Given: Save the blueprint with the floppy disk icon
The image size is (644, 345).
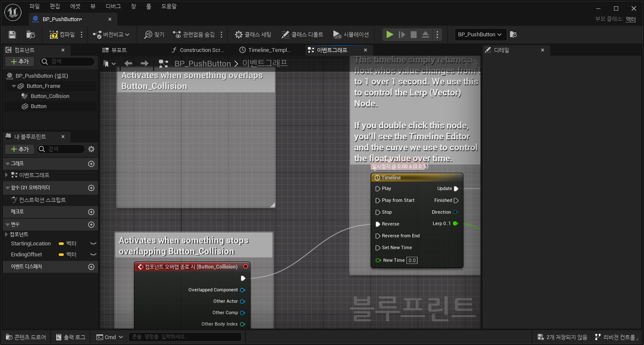Looking at the screenshot, I should coord(12,35).
